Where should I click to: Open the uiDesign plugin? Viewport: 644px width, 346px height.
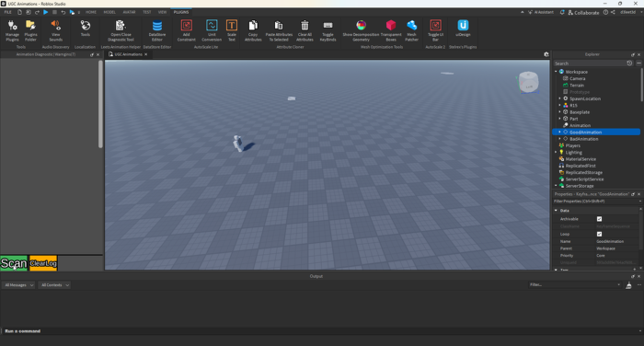point(463,29)
